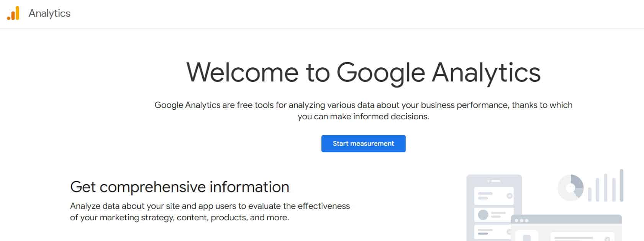Click the top card in the phone mockup
Image resolution: width=644 pixels, height=241 pixels.
pos(494,195)
